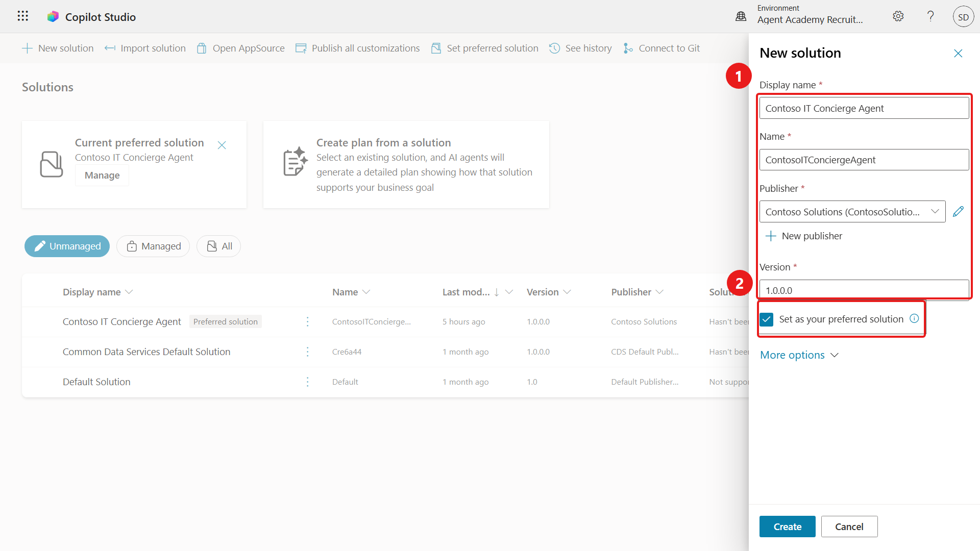Click New publisher

[x=804, y=236]
